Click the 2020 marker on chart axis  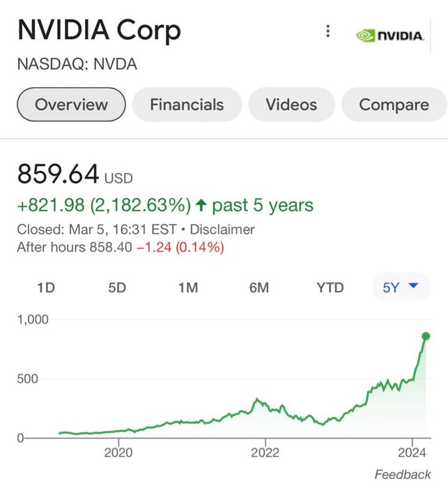118,452
